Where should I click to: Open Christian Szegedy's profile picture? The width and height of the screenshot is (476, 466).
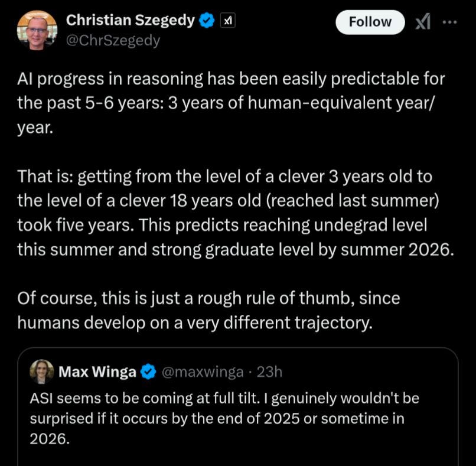(x=37, y=30)
